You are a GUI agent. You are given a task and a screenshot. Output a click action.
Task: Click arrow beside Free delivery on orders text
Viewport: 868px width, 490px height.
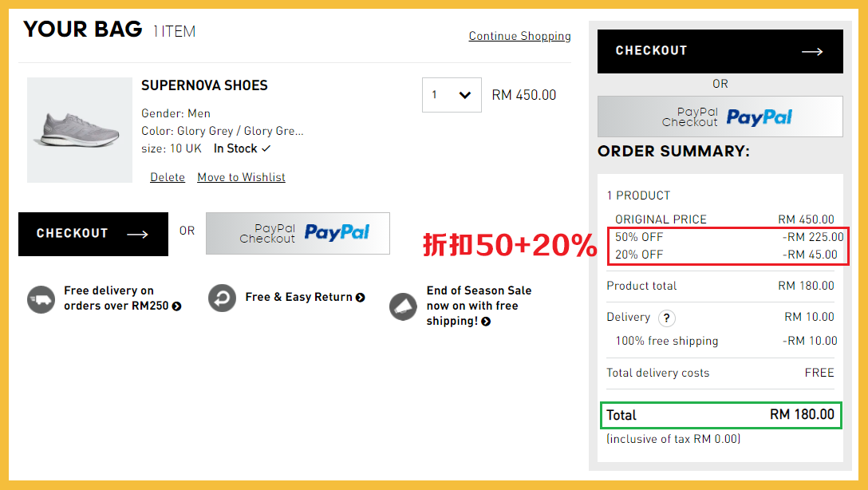pyautogui.click(x=176, y=306)
